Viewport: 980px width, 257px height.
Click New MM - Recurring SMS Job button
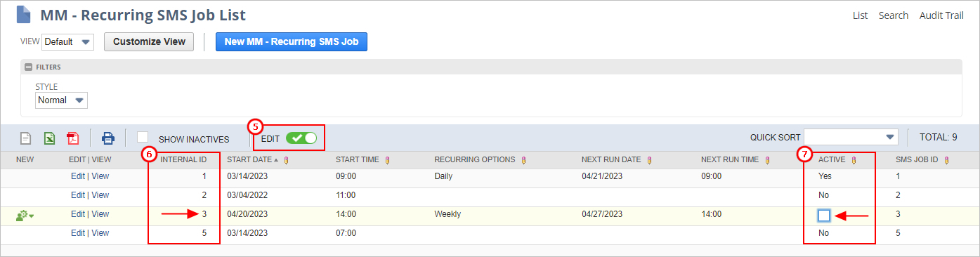pos(292,41)
